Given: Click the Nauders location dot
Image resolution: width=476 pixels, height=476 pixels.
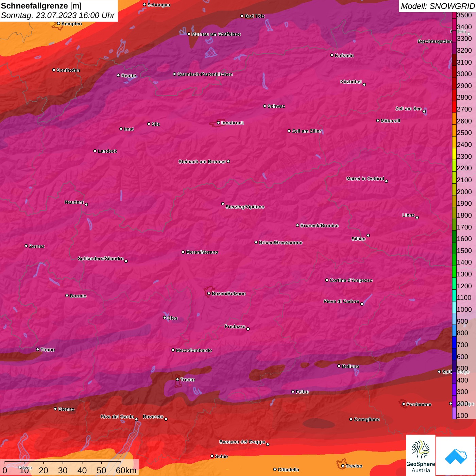Looking at the screenshot, I should point(86,204).
